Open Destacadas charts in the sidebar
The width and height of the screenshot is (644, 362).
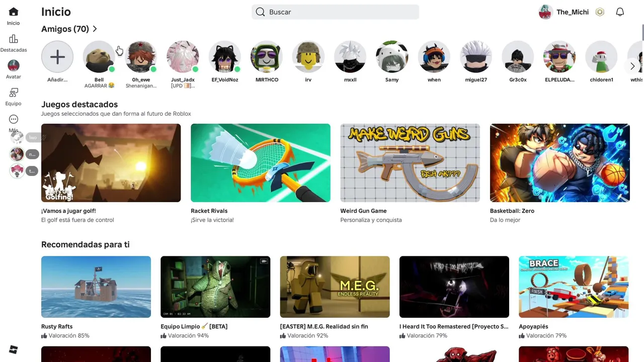click(x=14, y=39)
